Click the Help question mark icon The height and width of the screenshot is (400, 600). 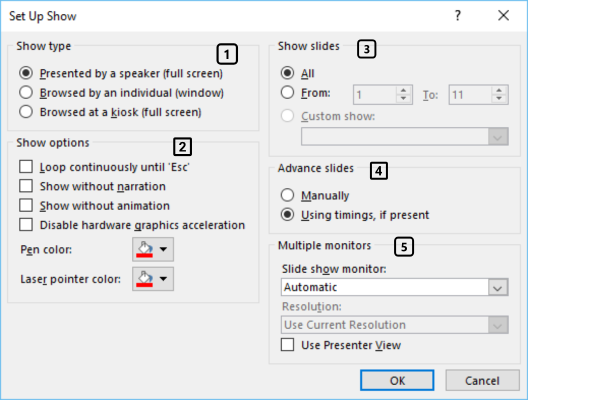click(458, 16)
